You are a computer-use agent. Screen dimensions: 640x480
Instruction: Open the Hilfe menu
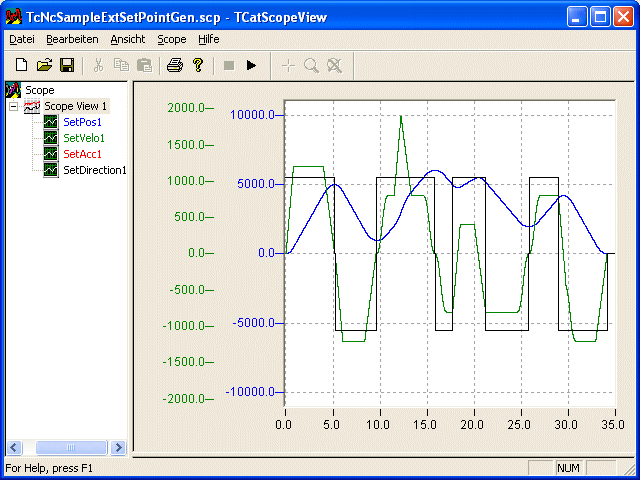click(209, 39)
